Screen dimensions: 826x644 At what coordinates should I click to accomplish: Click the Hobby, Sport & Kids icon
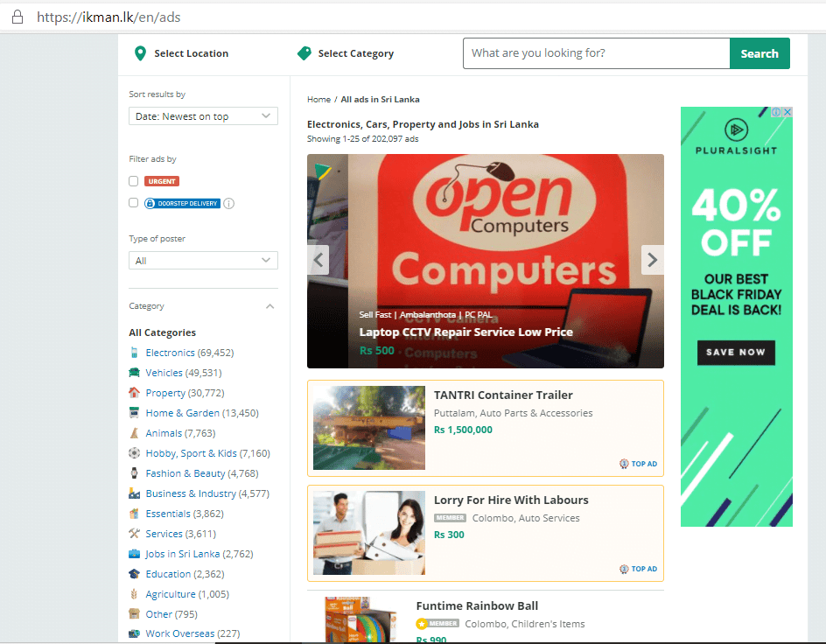[x=135, y=453]
